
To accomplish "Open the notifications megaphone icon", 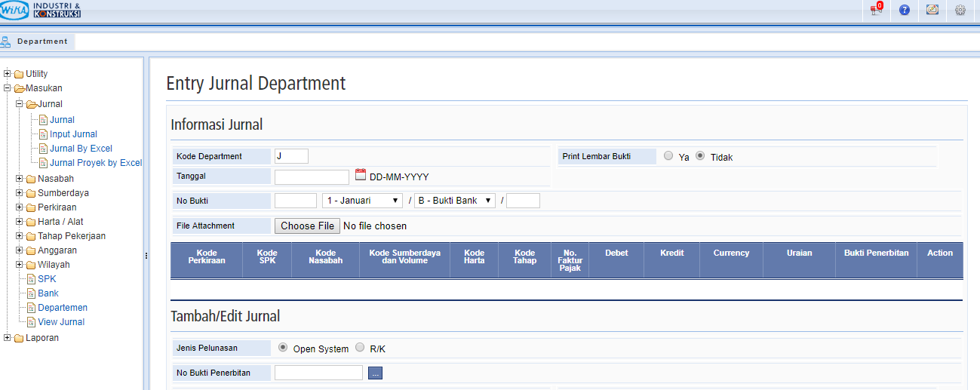I will pyautogui.click(x=876, y=10).
